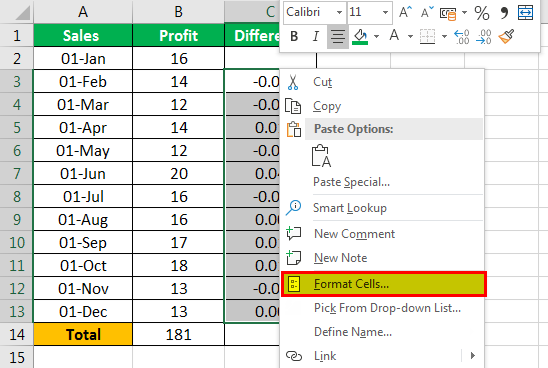Screen dimensions: 548x368
Task: Choose Define Name menu item
Action: [382, 332]
